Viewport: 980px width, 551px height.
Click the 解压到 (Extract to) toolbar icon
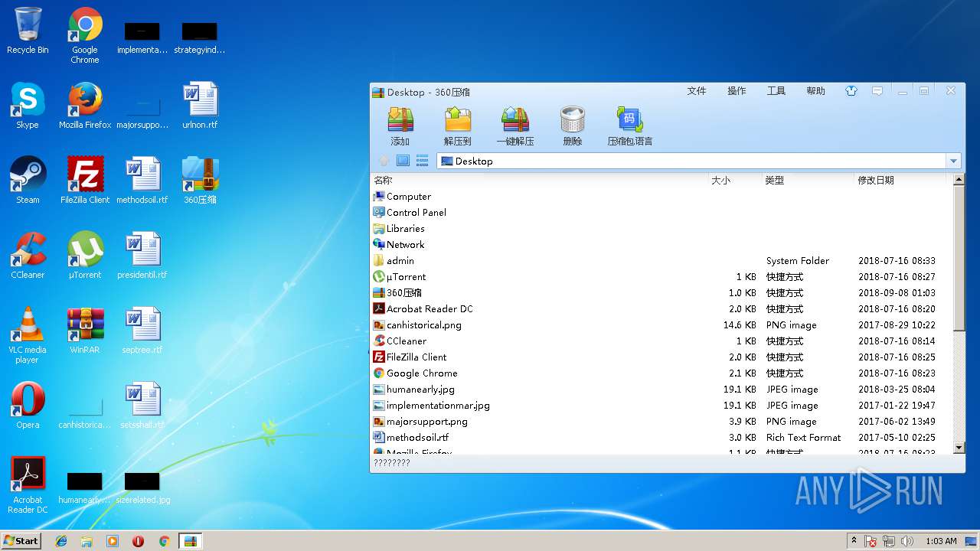click(x=457, y=126)
